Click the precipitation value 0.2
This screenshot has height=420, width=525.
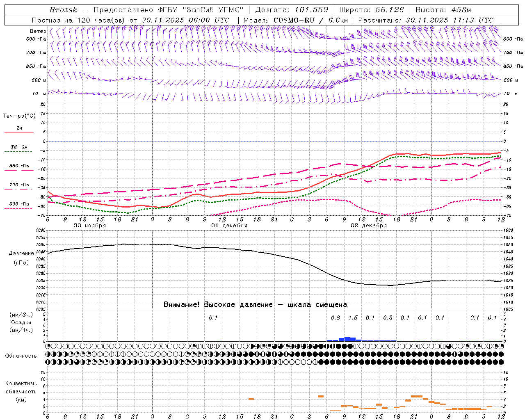[x=388, y=317]
